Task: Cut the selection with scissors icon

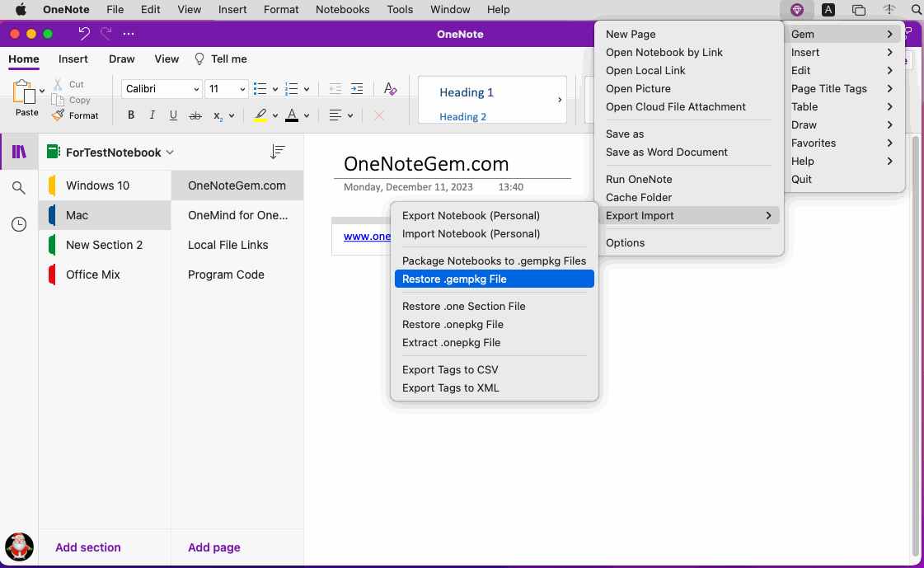Action: [58, 84]
